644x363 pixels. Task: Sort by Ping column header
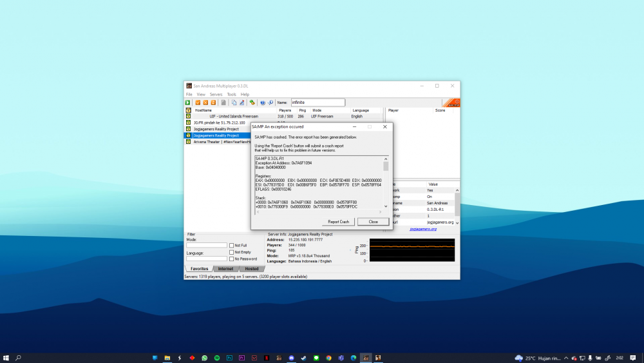(303, 110)
